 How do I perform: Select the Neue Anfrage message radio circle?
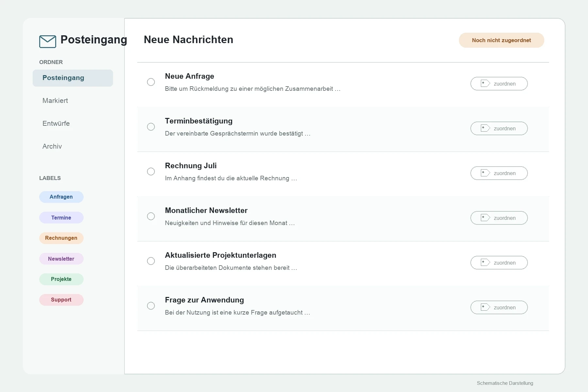pyautogui.click(x=151, y=82)
